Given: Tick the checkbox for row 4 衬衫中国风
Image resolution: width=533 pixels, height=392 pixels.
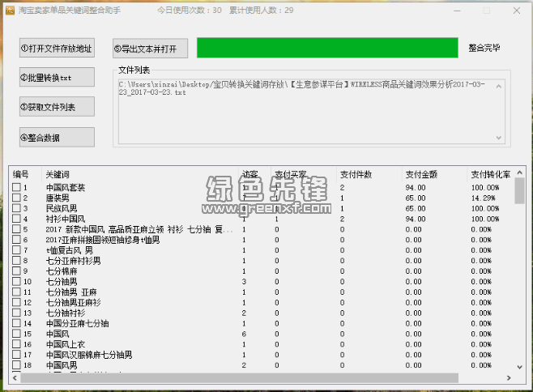Looking at the screenshot, I should tap(16, 218).
